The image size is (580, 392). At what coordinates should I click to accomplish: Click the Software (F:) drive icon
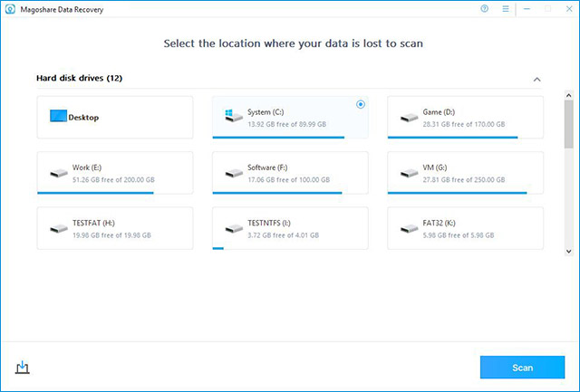pos(234,173)
